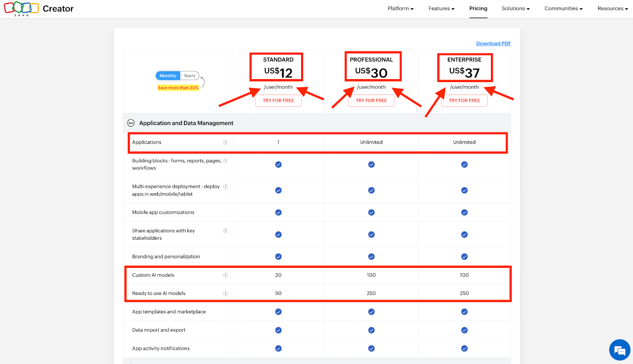Open the Resources dropdown
The height and width of the screenshot is (364, 633).
tap(613, 8)
